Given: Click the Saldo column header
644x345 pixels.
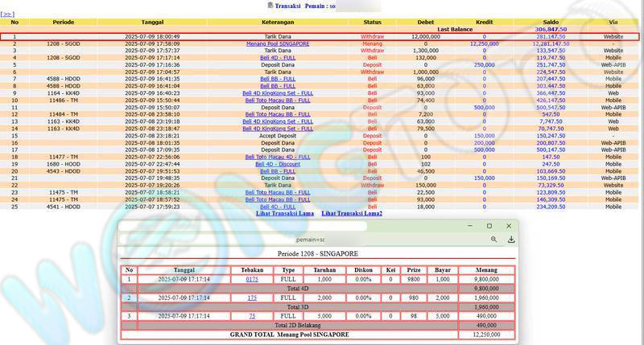Looking at the screenshot, I should 551,22.
